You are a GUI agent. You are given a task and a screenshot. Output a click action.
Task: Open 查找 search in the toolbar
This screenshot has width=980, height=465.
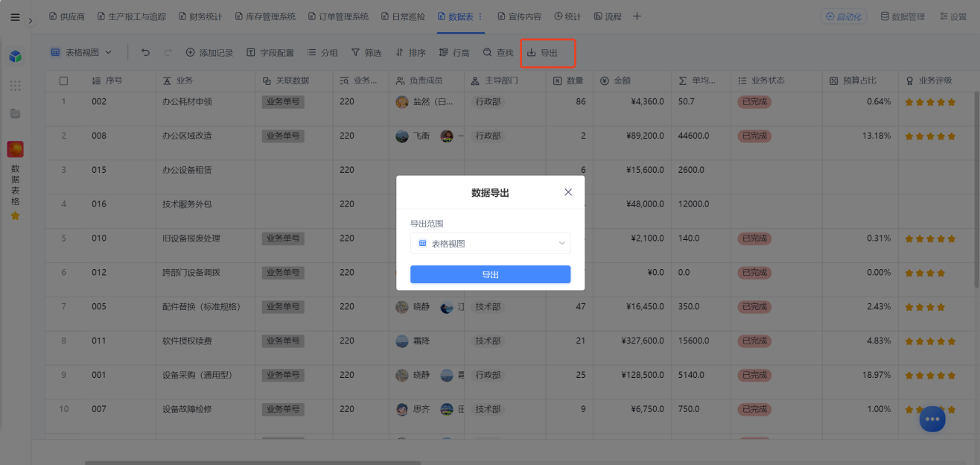click(498, 52)
